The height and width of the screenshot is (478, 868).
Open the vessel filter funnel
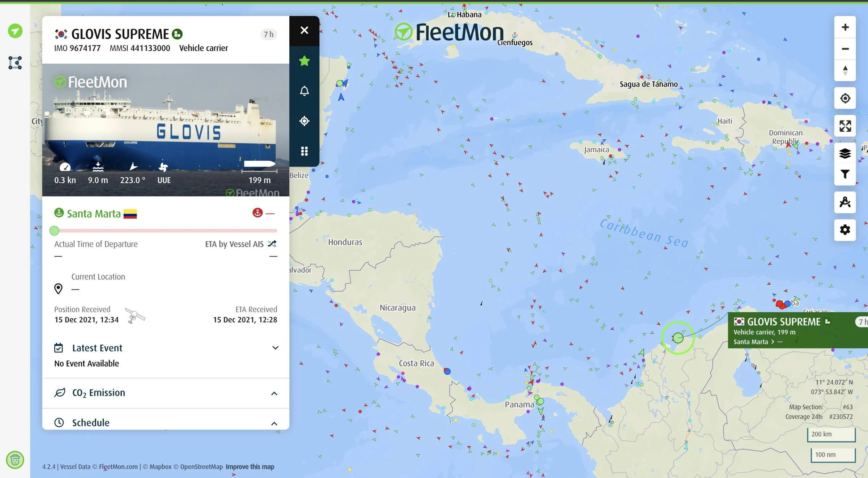point(845,174)
